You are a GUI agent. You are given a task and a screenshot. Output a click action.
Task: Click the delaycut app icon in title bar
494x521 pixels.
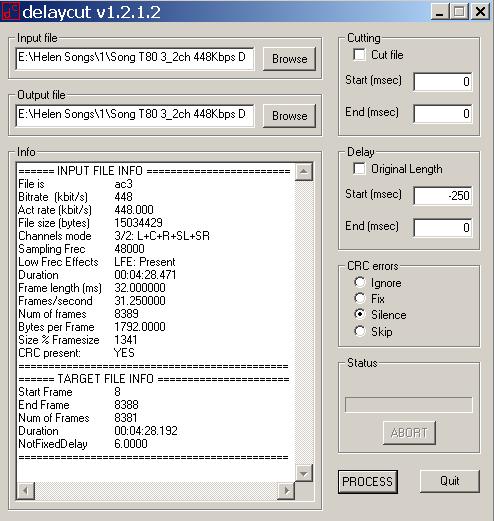coord(11,11)
